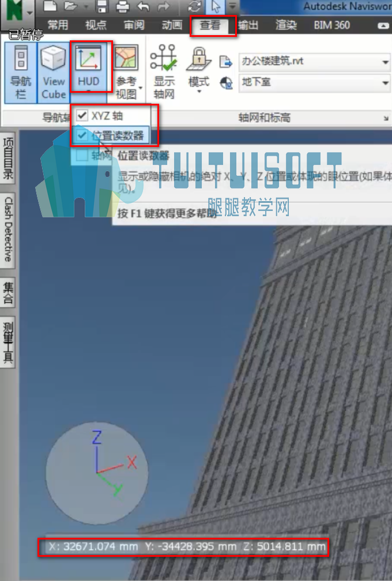
Task: Switch to the 查看 ribbon tab
Action: 210,25
